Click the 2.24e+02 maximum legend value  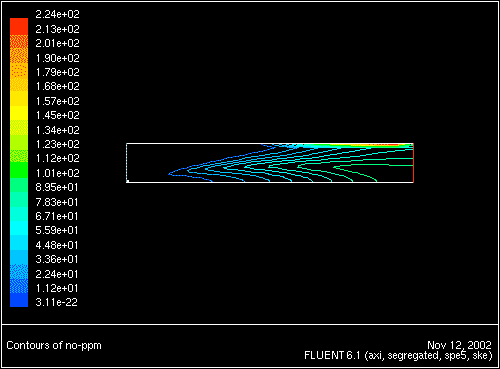coord(57,14)
